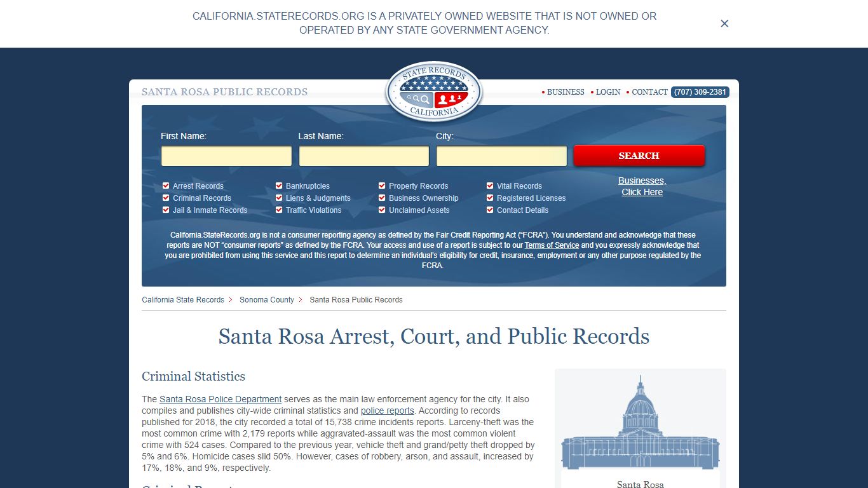Screen dimensions: 868x488
Task: Uncheck Jail & Inmate Records
Action: click(166, 210)
